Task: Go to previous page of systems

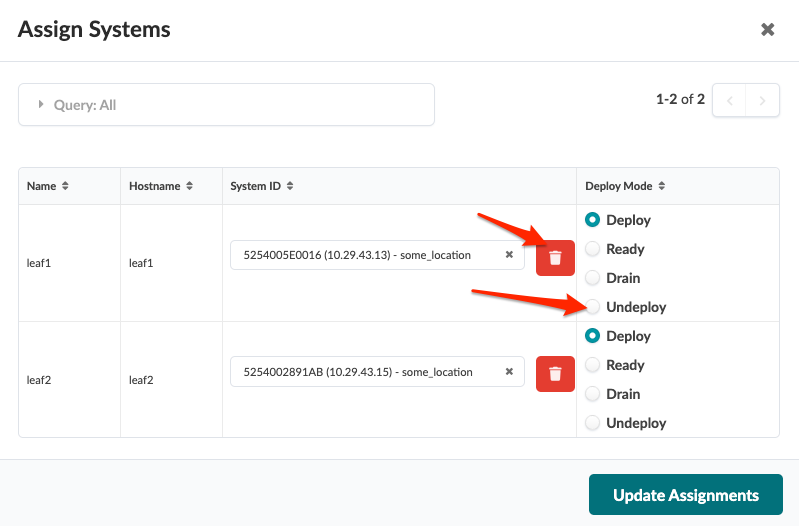Action: click(x=730, y=100)
